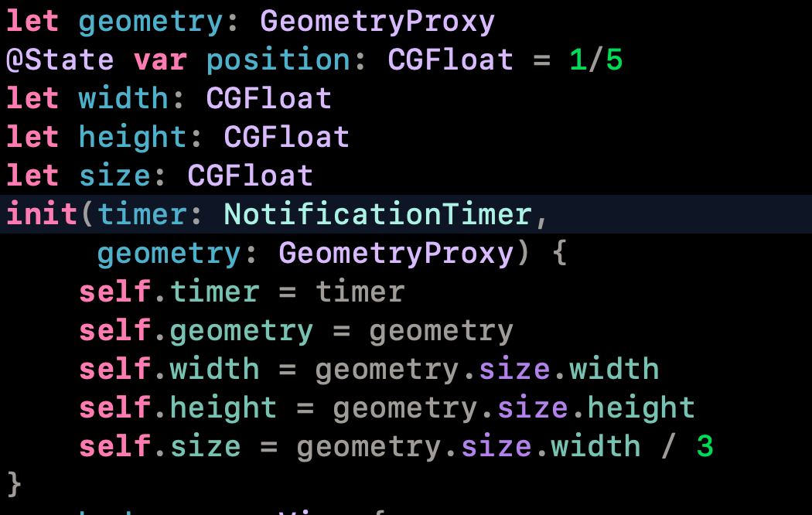The width and height of the screenshot is (812, 515).
Task: Click 'self' in self.timer assignment
Action: [114, 292]
